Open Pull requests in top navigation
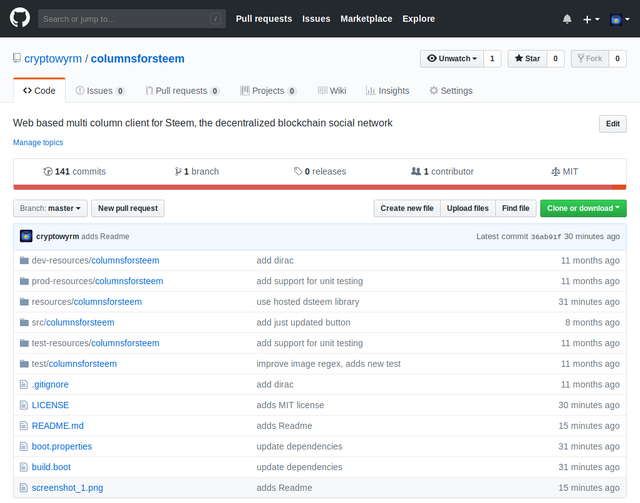Screen dimensions: 640x503 click(x=264, y=19)
